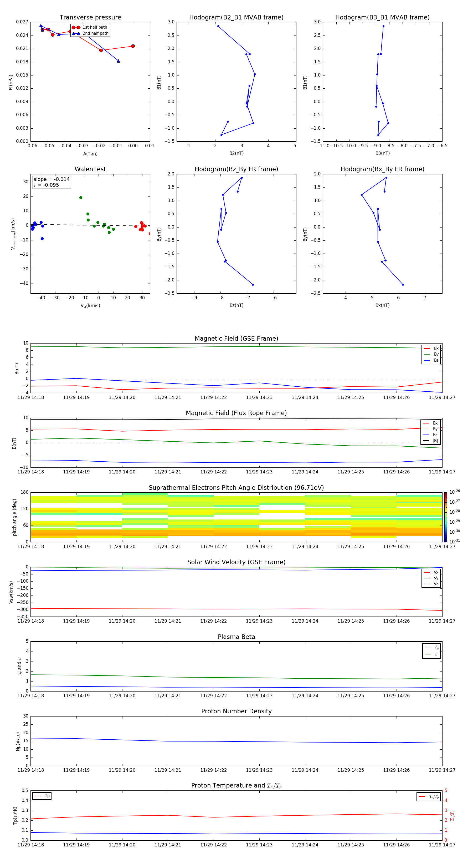Click 'Hodogram(B3_B1 MVAB frame)' title

coord(382,17)
